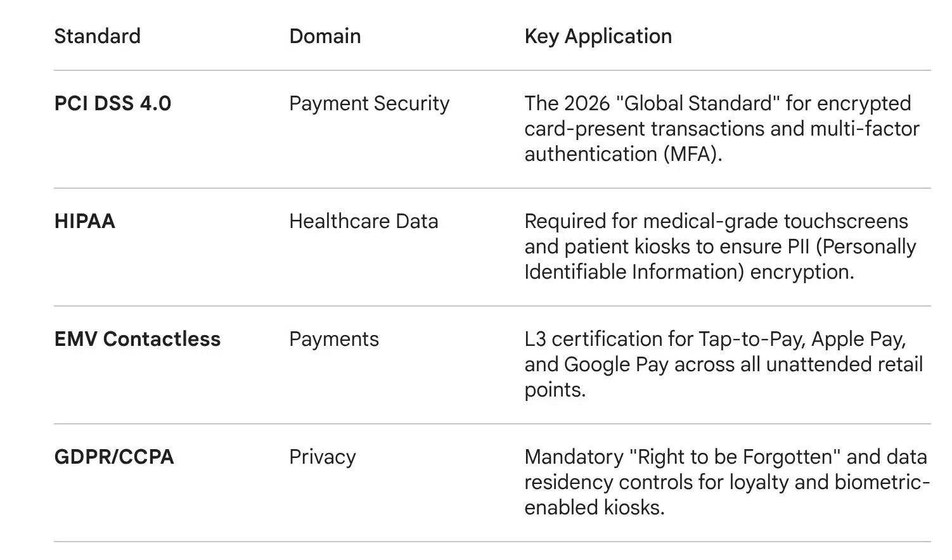The height and width of the screenshot is (560, 952).
Task: Select the PCI DSS 4.0 cell
Action: (113, 103)
